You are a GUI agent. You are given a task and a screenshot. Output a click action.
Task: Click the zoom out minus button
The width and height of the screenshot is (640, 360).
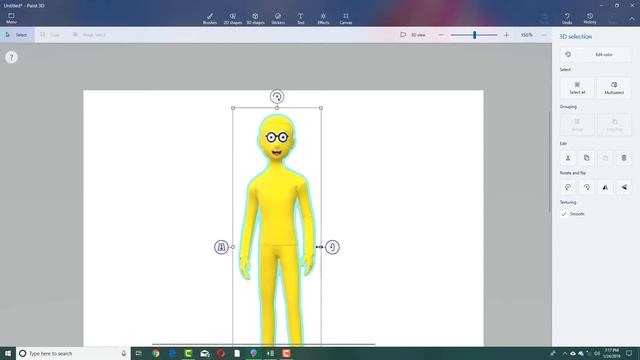441,35
